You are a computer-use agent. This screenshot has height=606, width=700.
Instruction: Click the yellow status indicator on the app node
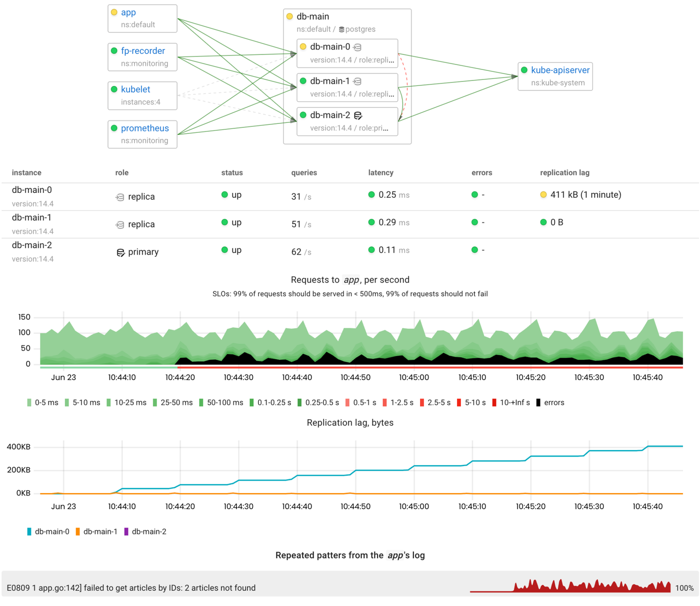click(x=114, y=11)
